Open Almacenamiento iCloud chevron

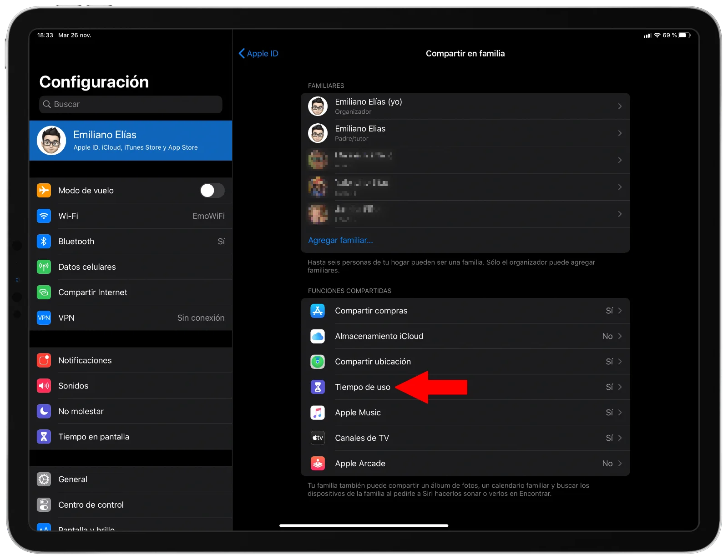pos(620,336)
